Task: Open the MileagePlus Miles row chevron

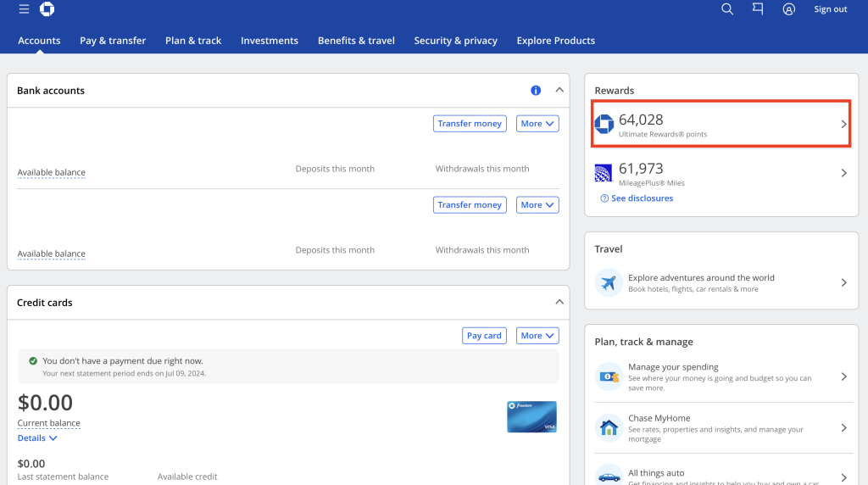Action: click(843, 173)
